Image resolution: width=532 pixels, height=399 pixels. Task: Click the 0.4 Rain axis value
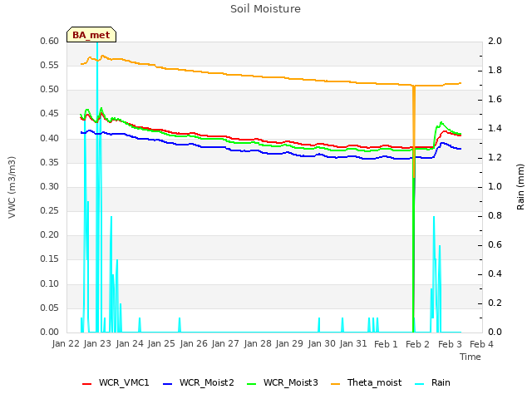pyautogui.click(x=495, y=273)
